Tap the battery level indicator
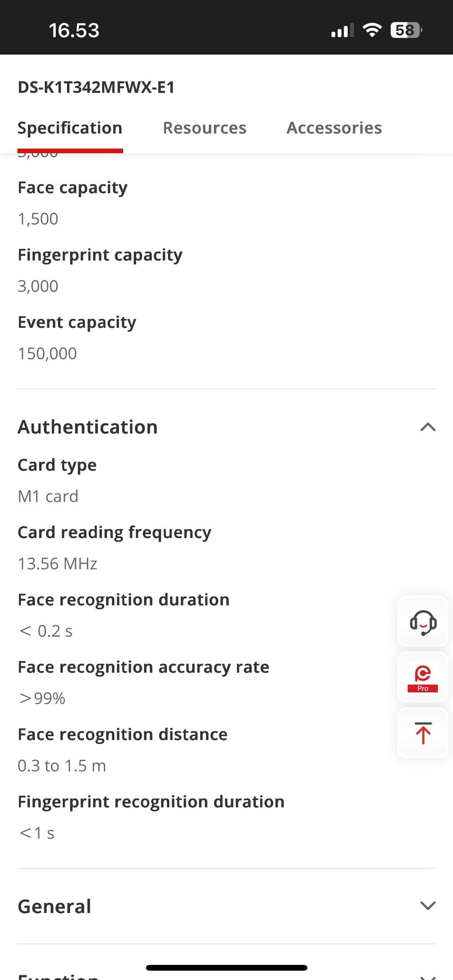This screenshot has width=453, height=980. click(406, 31)
